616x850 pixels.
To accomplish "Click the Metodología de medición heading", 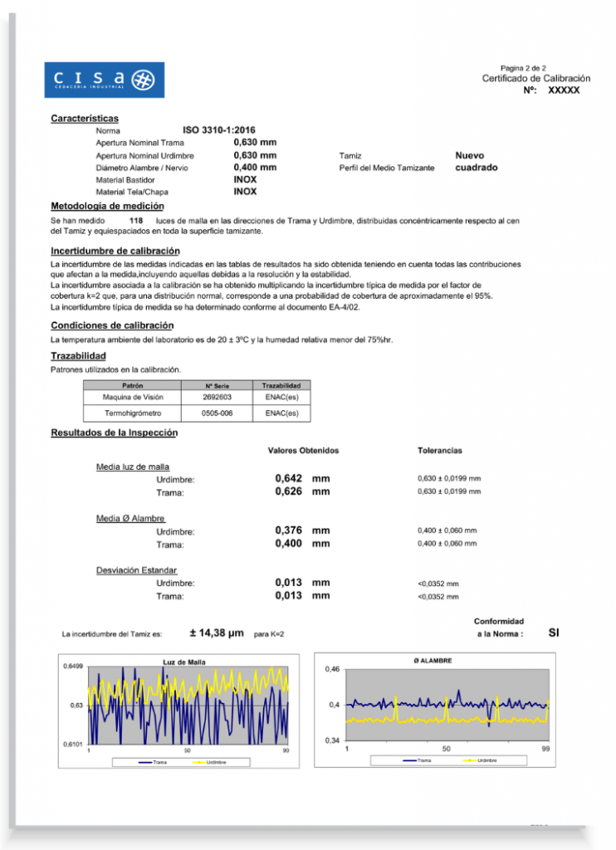I will (x=107, y=206).
